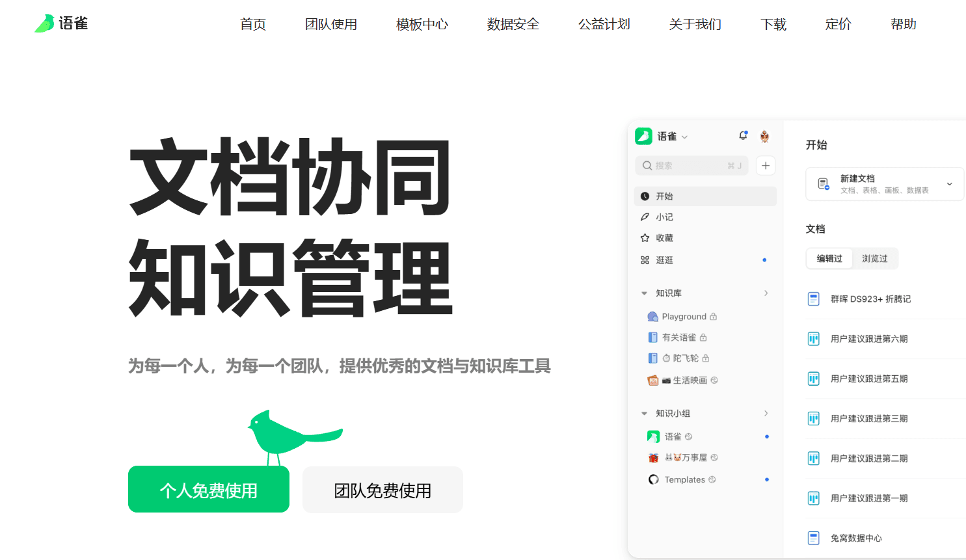The image size is (966, 560).
Task: Click the doc icon for 兔窝数据中心
Action: point(813,539)
